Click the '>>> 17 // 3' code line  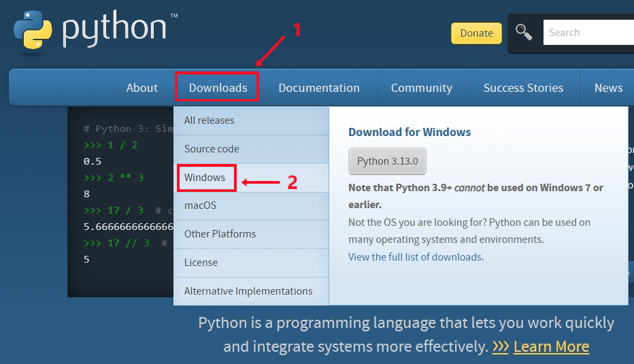[x=116, y=243]
